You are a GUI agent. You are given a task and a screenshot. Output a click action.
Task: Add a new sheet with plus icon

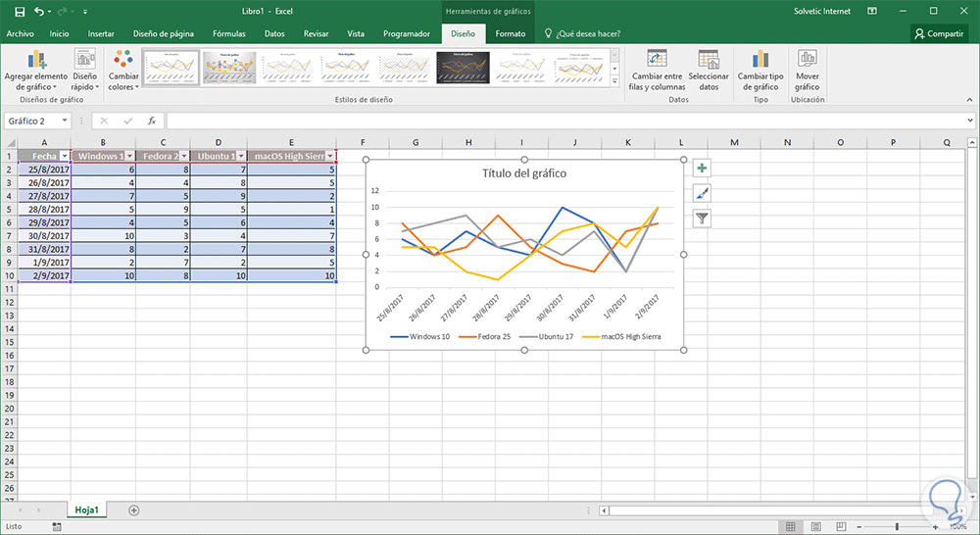(x=133, y=510)
